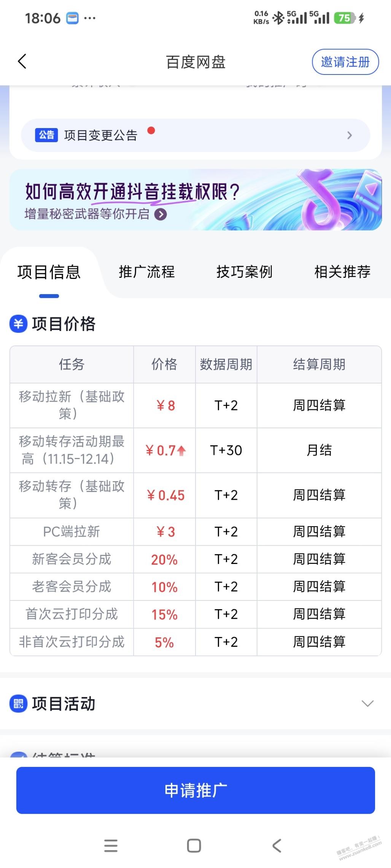Tap the yen icon beside 项目价格
Image resolution: width=391 pixels, height=868 pixels.
[x=18, y=324]
